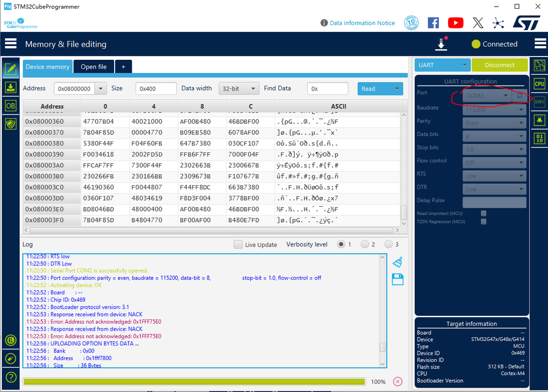The height and width of the screenshot is (392, 548).
Task: Open the Data bits dropdown
Action: coord(494,137)
